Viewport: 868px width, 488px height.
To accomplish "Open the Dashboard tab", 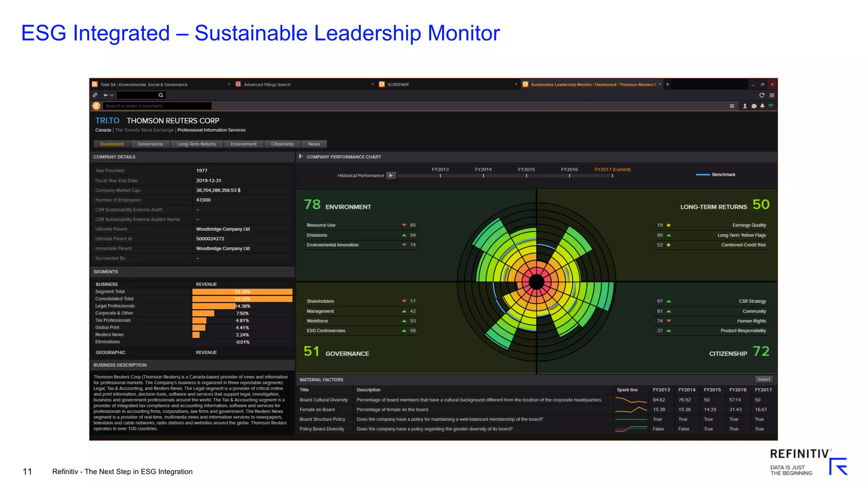I will click(x=112, y=144).
